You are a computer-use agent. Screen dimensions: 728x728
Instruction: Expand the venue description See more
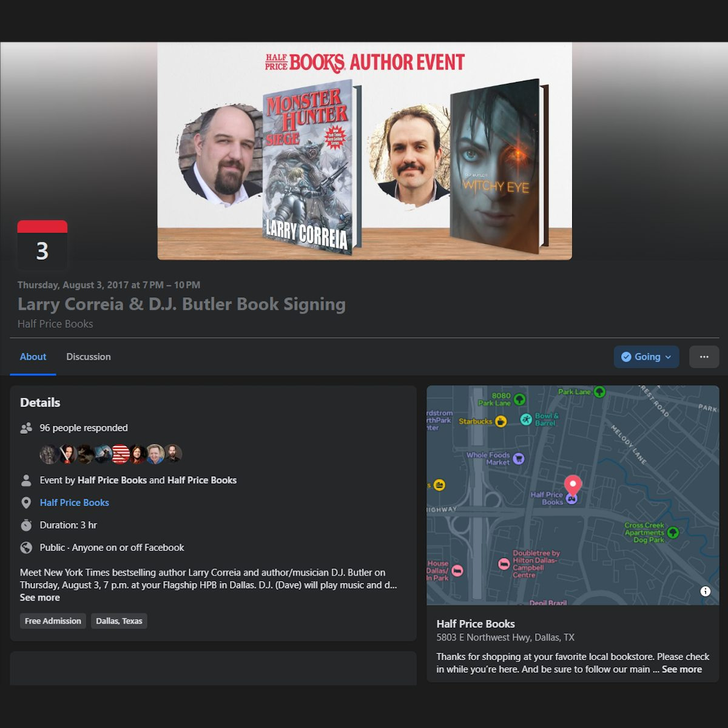[682, 669]
